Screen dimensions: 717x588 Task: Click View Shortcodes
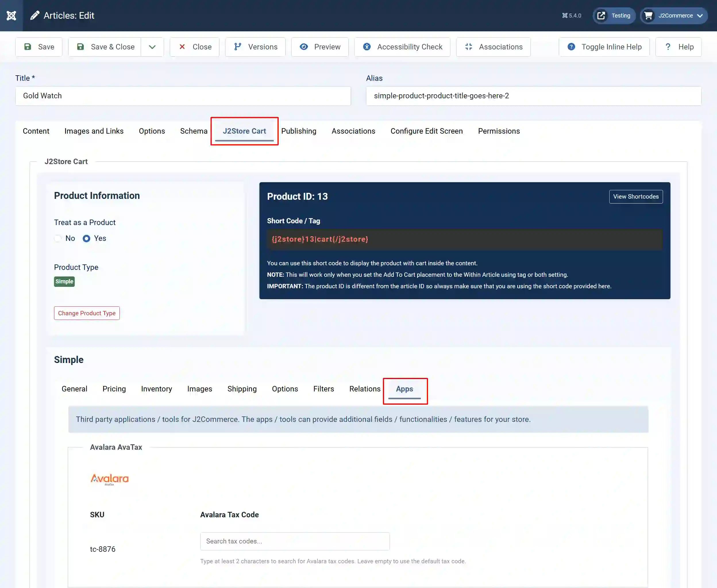coord(636,197)
